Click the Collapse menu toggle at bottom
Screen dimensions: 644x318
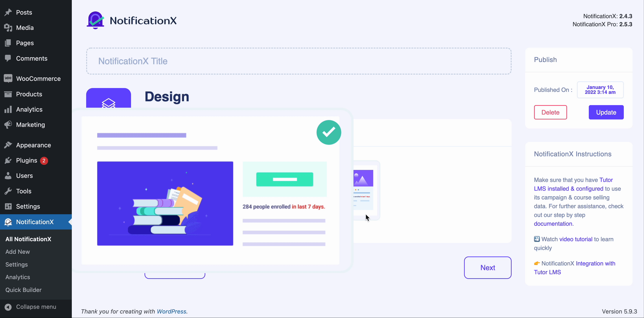[36, 307]
